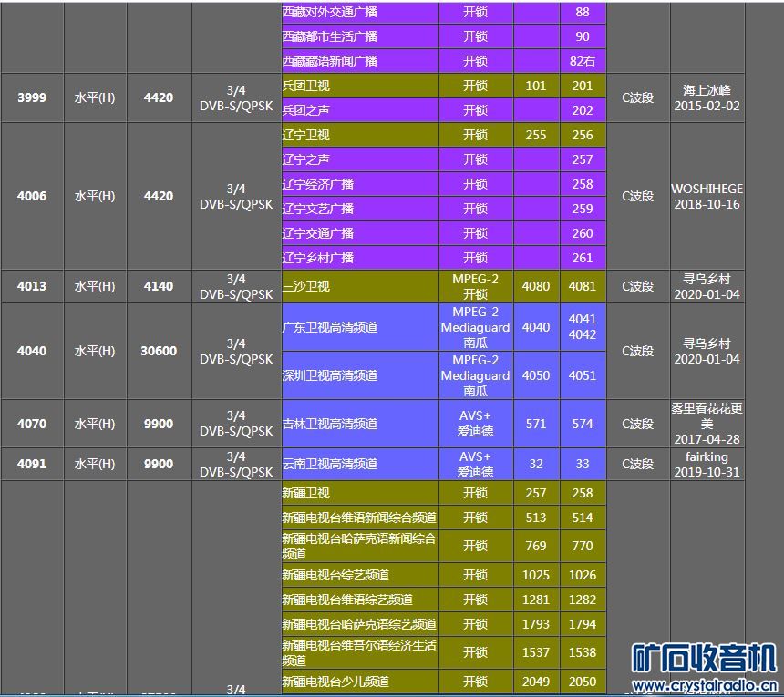Click channel 三沙卫视

[x=360, y=286]
